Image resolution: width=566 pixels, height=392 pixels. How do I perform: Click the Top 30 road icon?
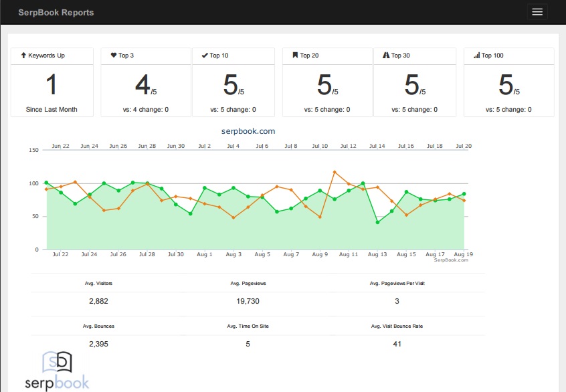386,56
